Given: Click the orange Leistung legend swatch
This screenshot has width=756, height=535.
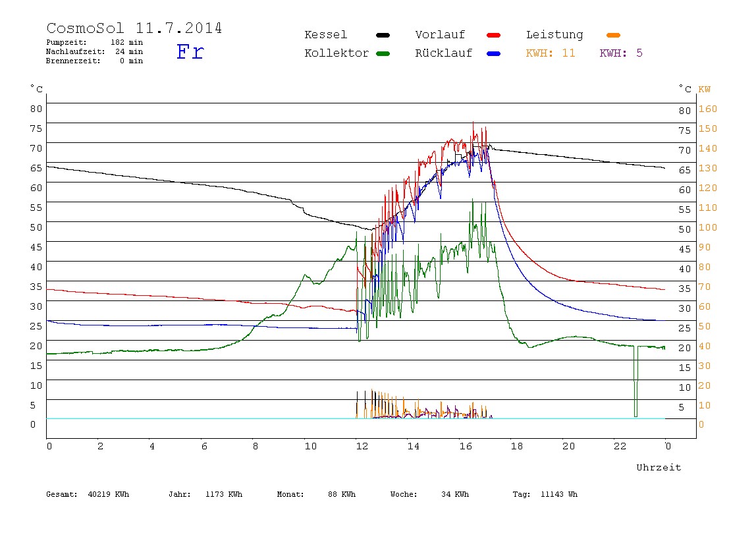Looking at the screenshot, I should point(613,35).
